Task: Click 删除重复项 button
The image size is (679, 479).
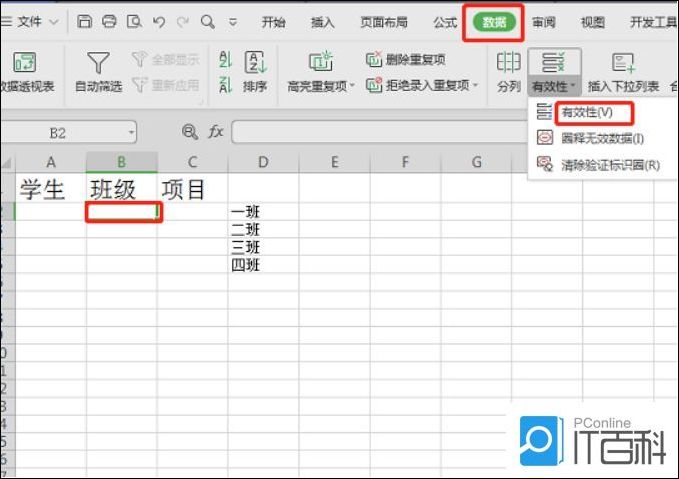Action: click(x=406, y=59)
